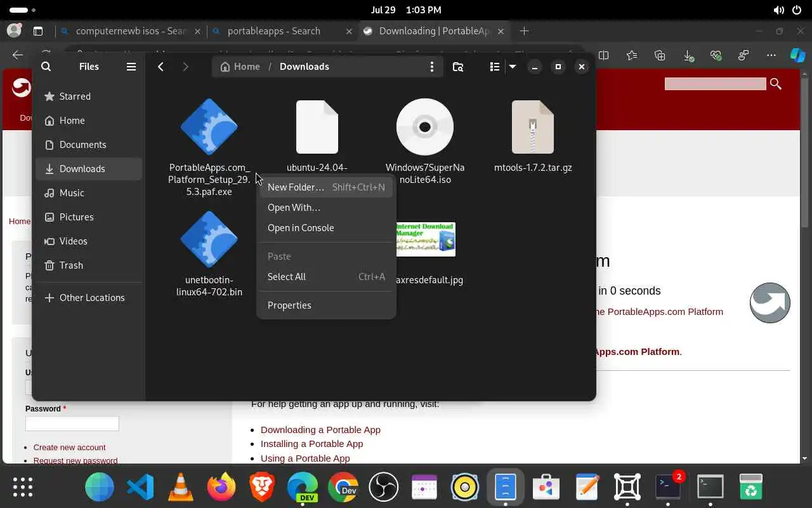The image size is (812, 508).
Task: Select the unetbootin-linux64-702.bin file icon
Action: coord(209,239)
